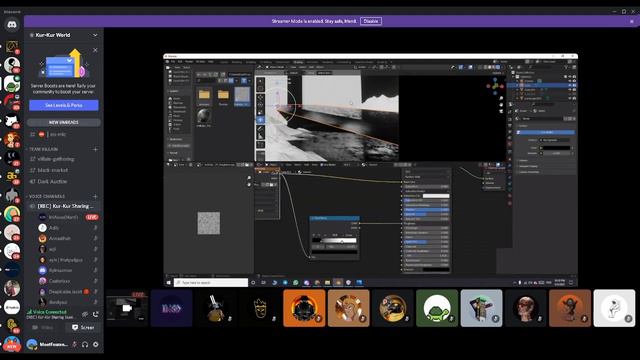Screen dimensions: 640x360
Task: Open Blender Window menu
Action: pos(201,62)
